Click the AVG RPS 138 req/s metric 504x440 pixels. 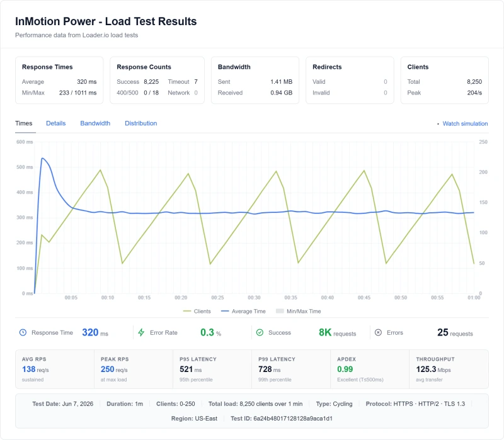(35, 369)
